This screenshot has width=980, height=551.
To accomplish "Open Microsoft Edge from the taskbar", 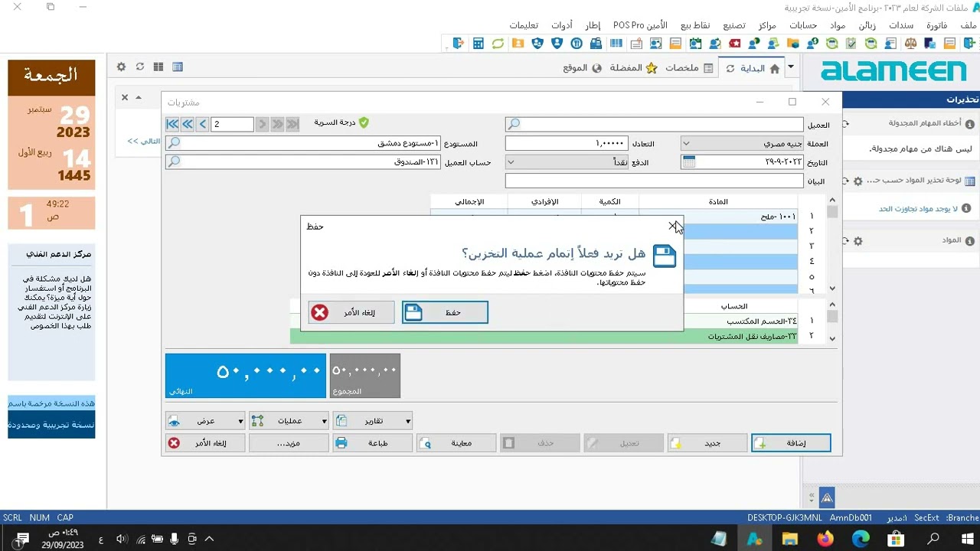I will click(x=860, y=539).
